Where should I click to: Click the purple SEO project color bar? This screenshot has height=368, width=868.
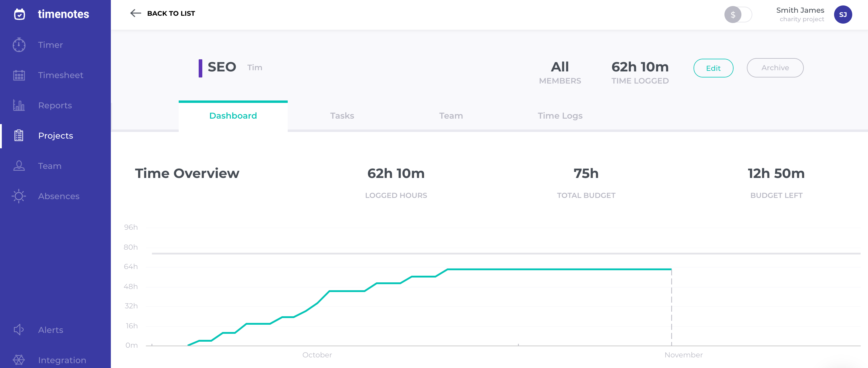tap(200, 68)
